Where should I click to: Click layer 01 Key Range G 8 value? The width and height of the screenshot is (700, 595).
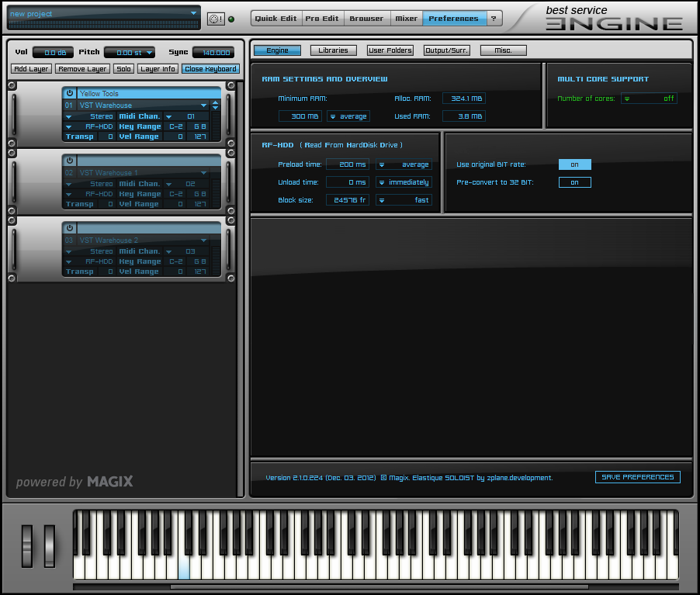pyautogui.click(x=198, y=126)
